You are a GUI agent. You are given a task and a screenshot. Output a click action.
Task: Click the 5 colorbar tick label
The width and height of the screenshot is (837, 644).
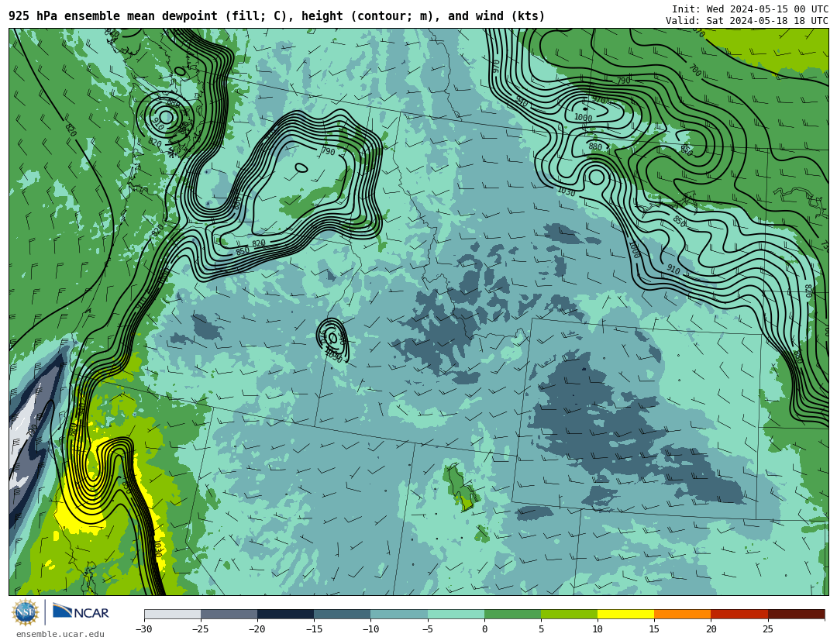point(541,629)
